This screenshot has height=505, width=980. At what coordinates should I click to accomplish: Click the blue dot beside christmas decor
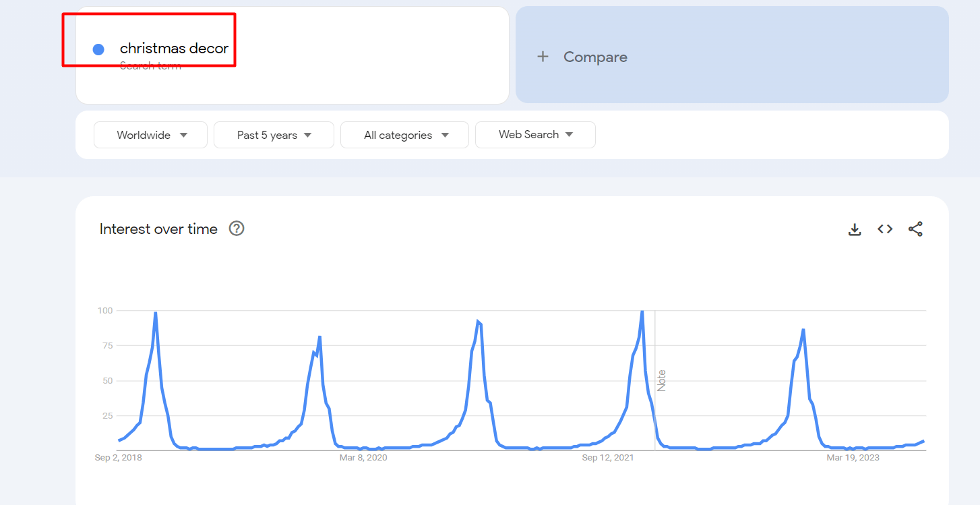[x=98, y=49]
